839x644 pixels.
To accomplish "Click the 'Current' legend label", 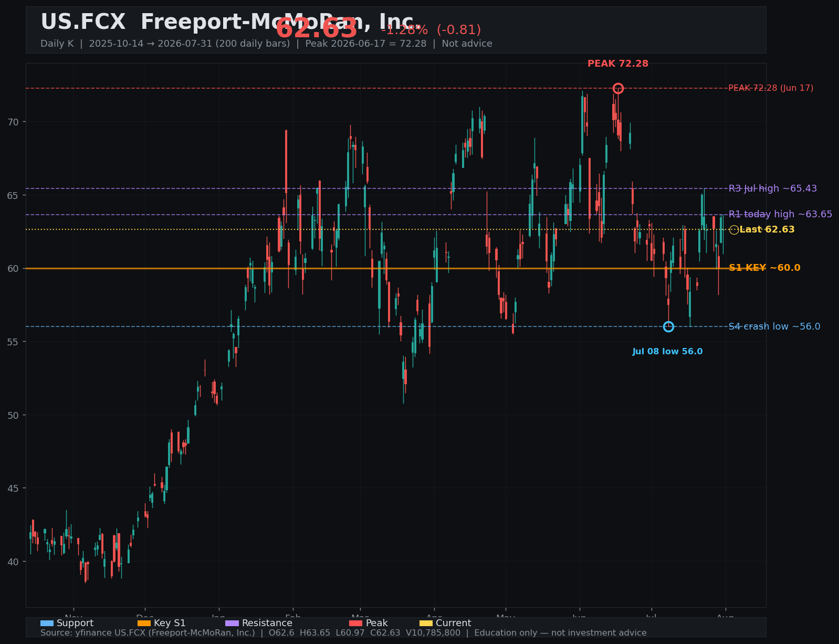I will (454, 624).
